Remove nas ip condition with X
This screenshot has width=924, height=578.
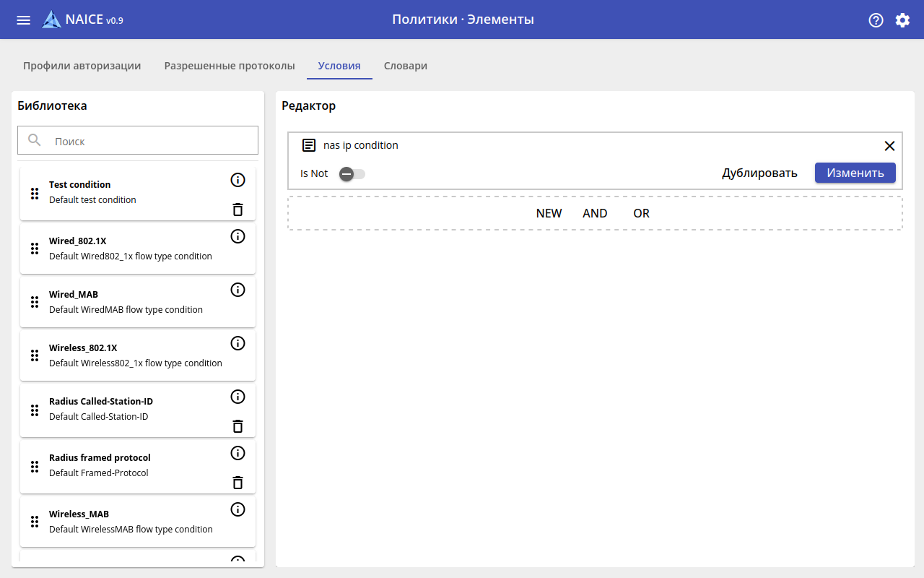pos(889,146)
